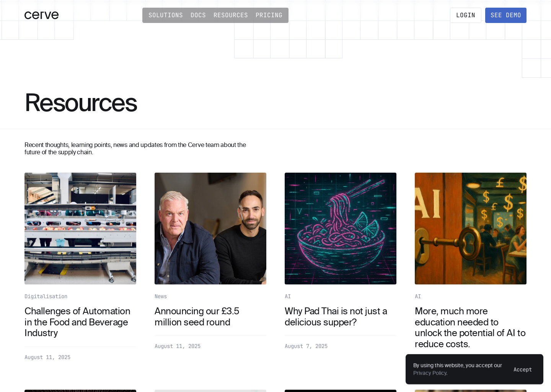Open the Privacy Policy link
This screenshot has width=551, height=392.
pyautogui.click(x=430, y=372)
